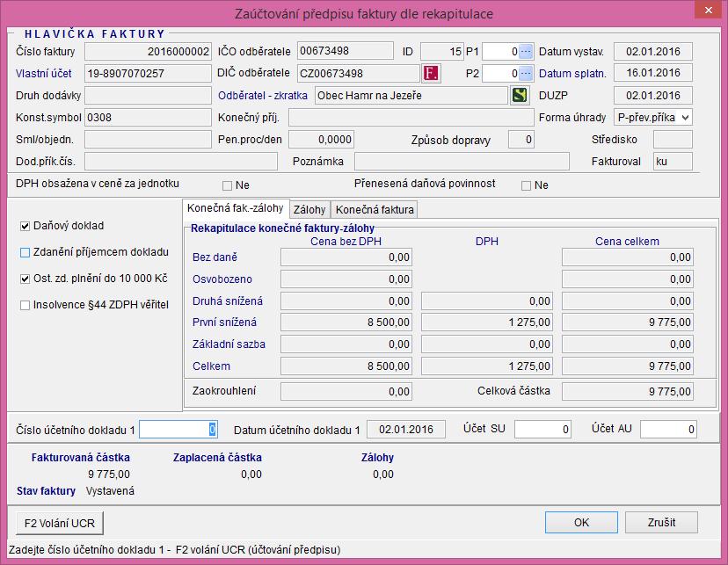Click the Zaokrouhlení value field
The height and width of the screenshot is (565, 728).
pos(346,392)
